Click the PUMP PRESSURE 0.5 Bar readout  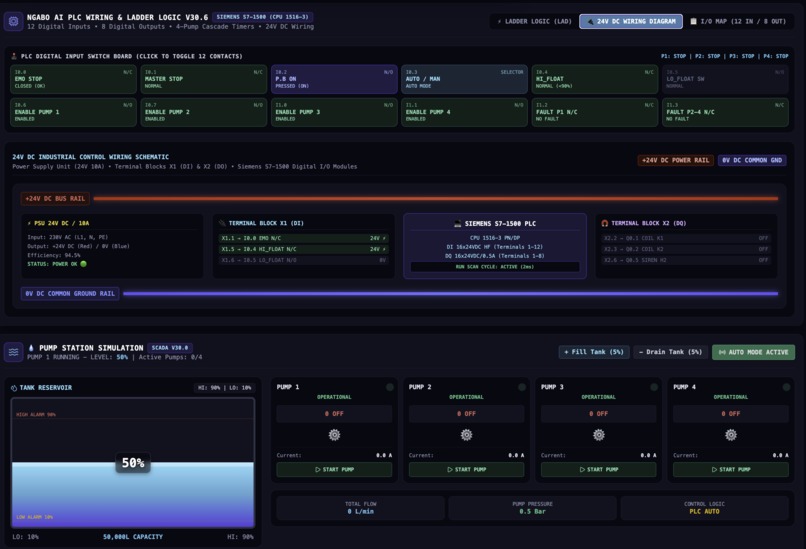tap(532, 508)
